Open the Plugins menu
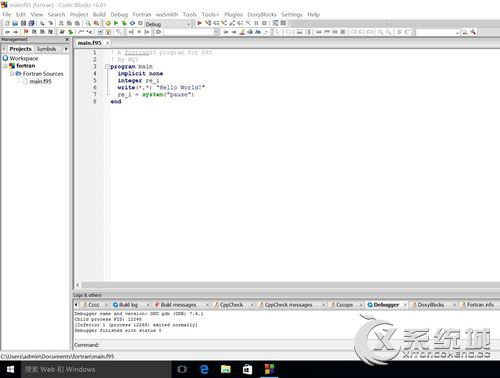Viewport: 500px width, 378px height. 233,15
